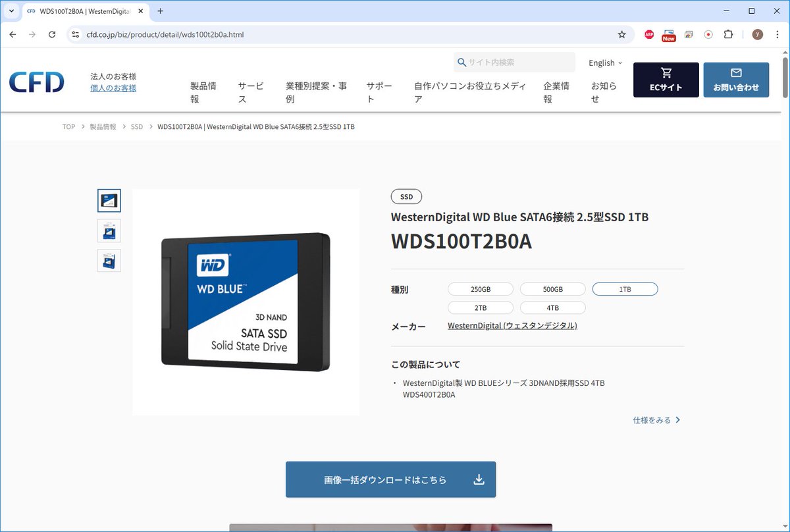The height and width of the screenshot is (532, 790).
Task: Open the English language dropdown
Action: 606,63
